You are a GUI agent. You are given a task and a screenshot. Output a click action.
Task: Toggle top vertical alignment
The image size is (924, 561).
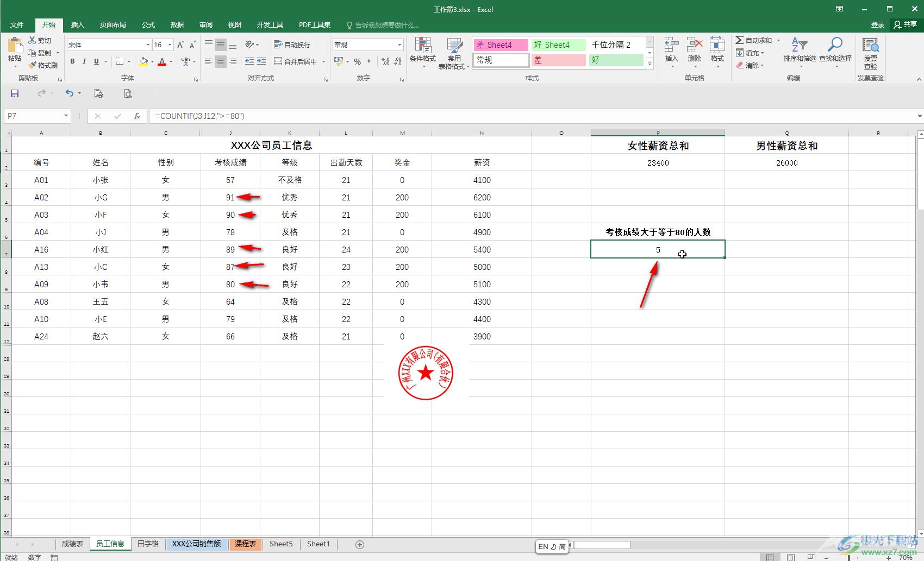[x=209, y=45]
